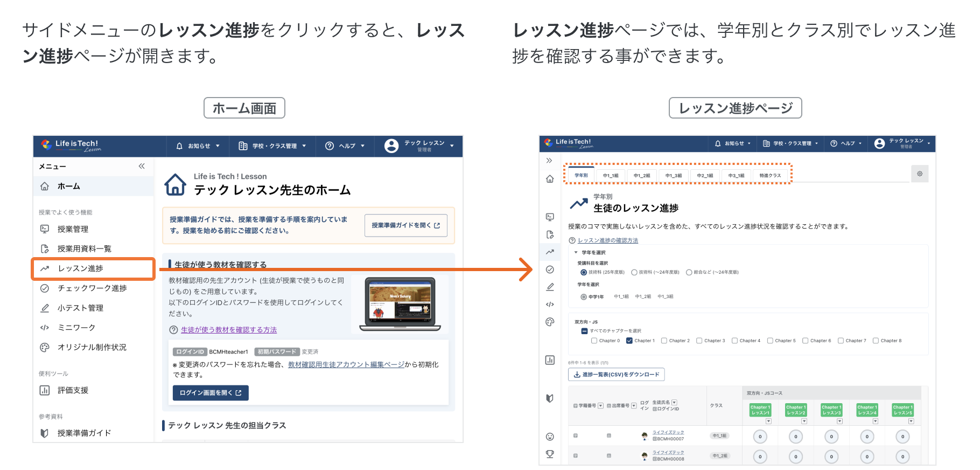Screen dimensions: 980x470
Task: Check the Chapter 2 checkbox
Action: pyautogui.click(x=664, y=341)
